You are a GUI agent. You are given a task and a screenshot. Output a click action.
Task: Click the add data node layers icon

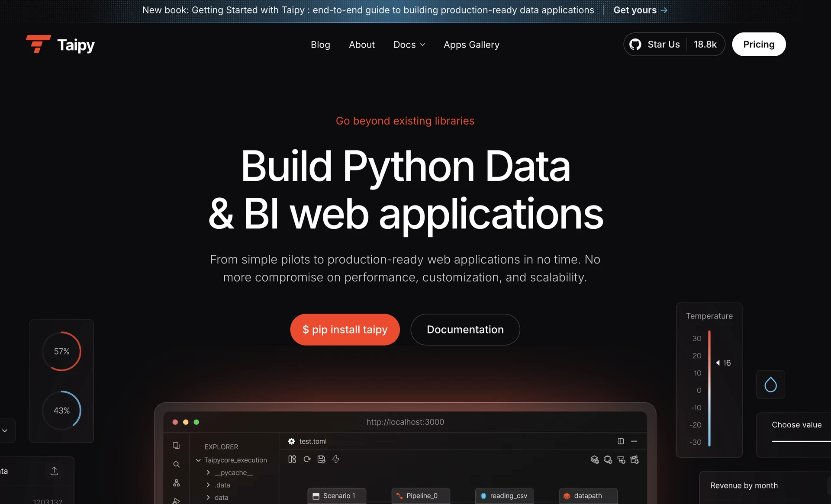(595, 459)
